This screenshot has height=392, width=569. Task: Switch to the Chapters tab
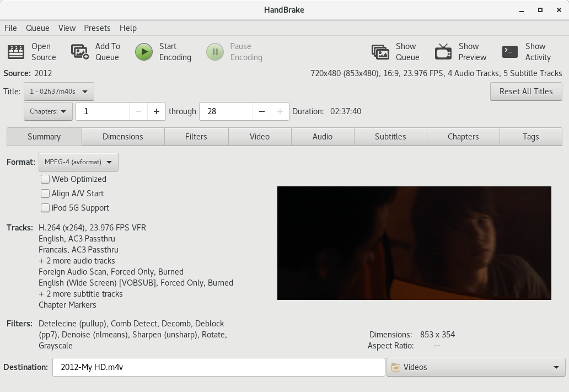pyautogui.click(x=463, y=137)
